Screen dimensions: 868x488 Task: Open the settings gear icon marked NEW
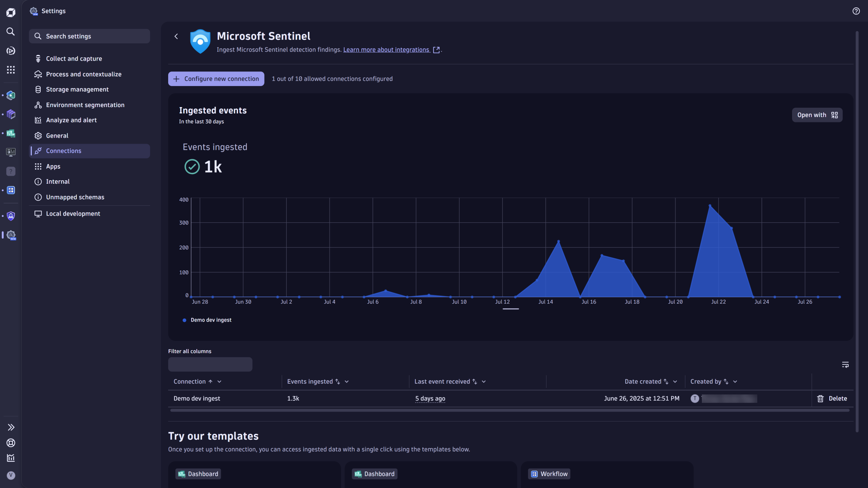point(11,235)
